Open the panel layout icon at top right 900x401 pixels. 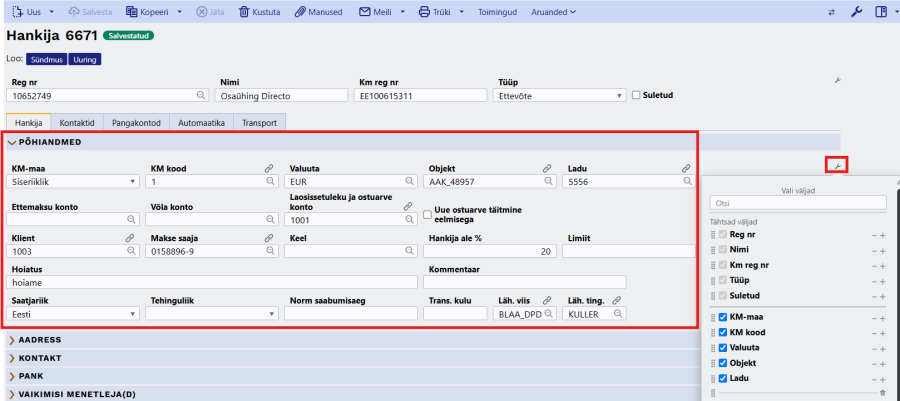coord(881,11)
